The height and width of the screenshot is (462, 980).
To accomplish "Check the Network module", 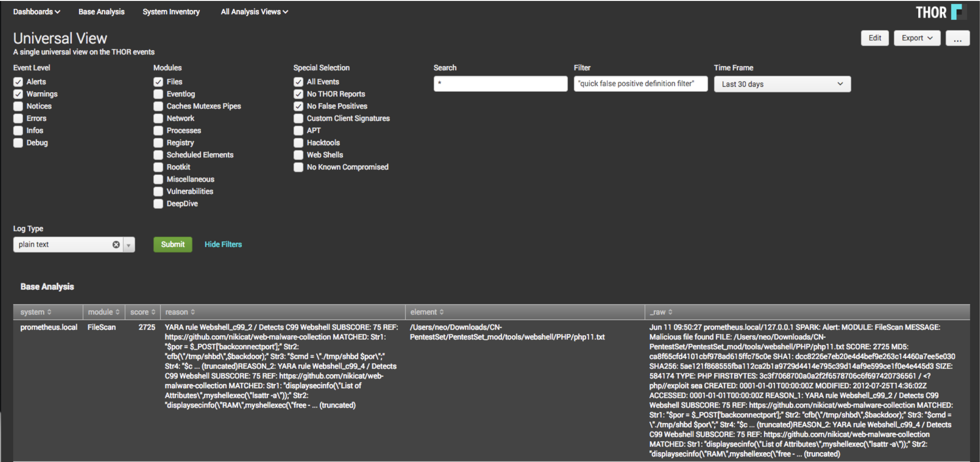I will [x=158, y=118].
